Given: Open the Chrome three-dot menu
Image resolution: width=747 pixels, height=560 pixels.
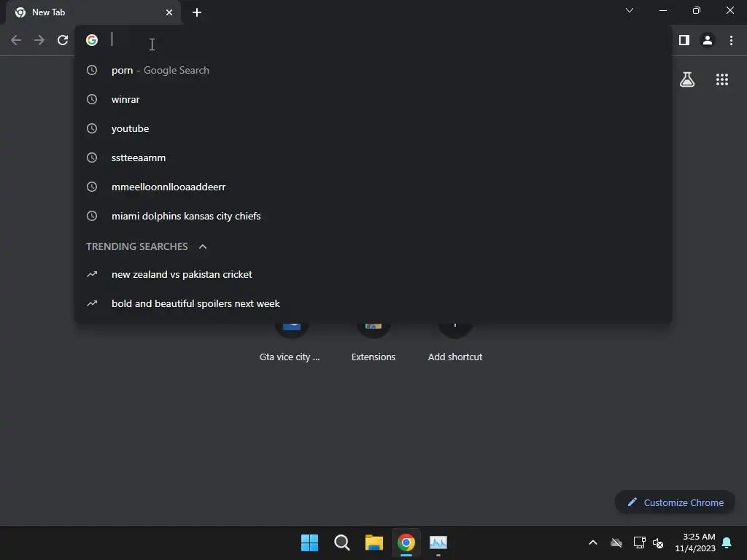Looking at the screenshot, I should coord(731,41).
